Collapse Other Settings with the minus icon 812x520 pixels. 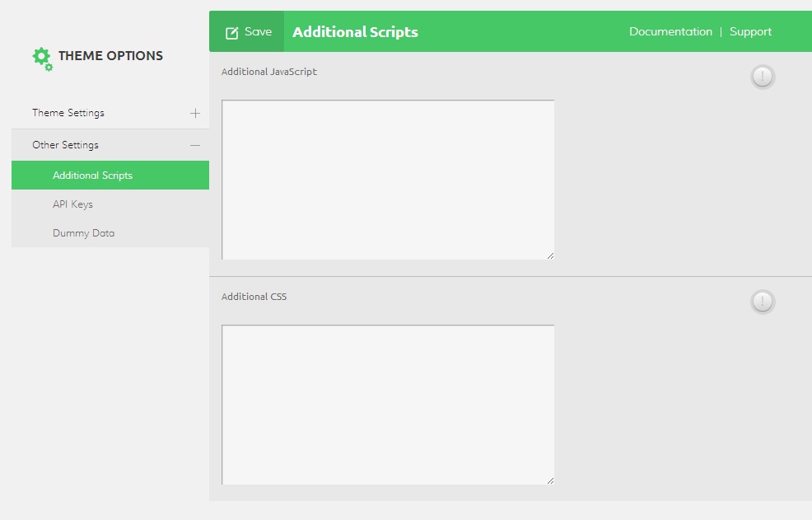(x=195, y=145)
